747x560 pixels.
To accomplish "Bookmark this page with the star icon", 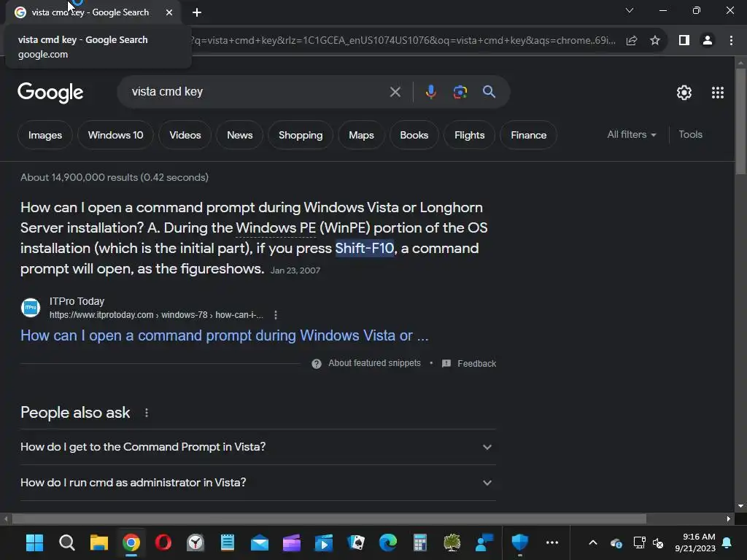I will tap(655, 41).
